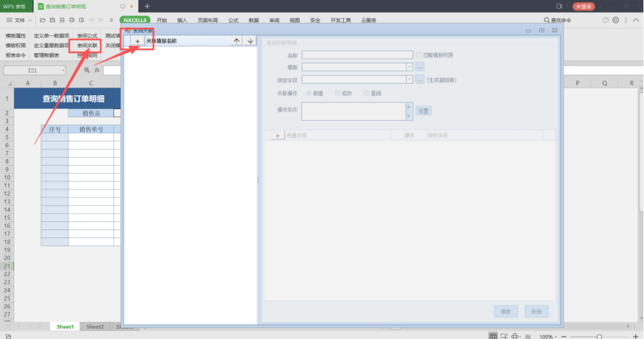The height and width of the screenshot is (339, 644).
Task: Open the cell name box dropdown
Action: point(63,71)
